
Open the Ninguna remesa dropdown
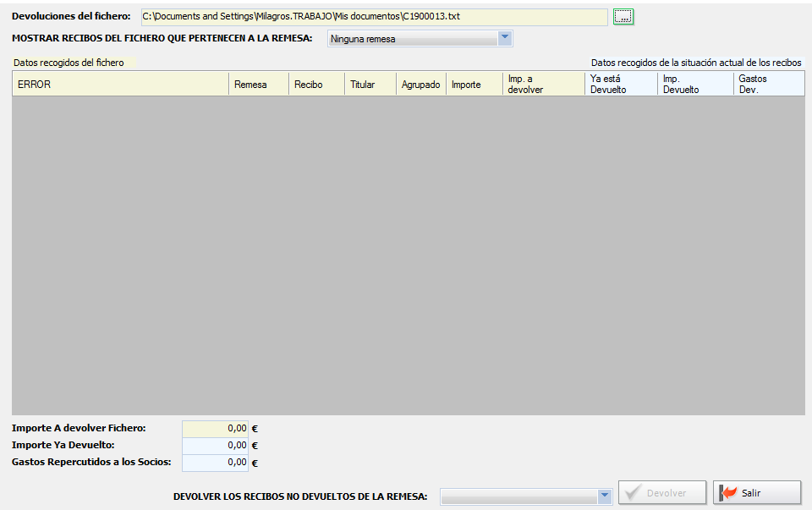pyautogui.click(x=420, y=39)
